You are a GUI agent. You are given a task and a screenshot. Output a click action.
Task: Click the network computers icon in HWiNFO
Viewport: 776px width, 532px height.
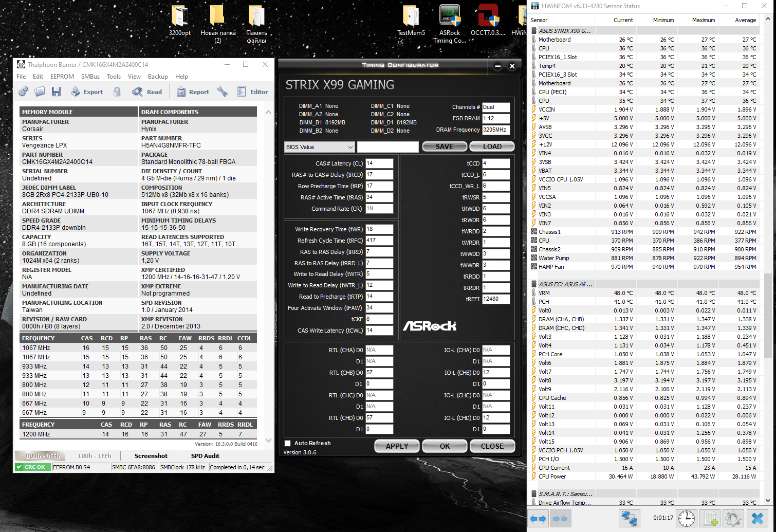pyautogui.click(x=629, y=518)
